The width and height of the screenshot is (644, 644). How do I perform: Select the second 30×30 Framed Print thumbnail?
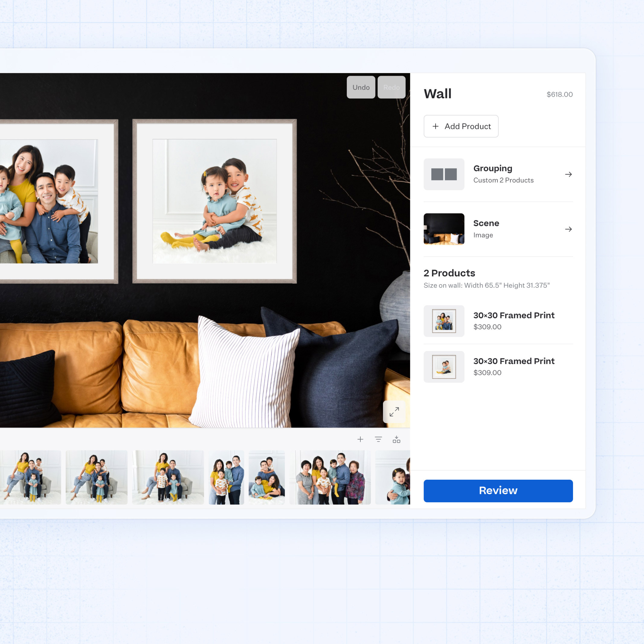click(x=444, y=367)
